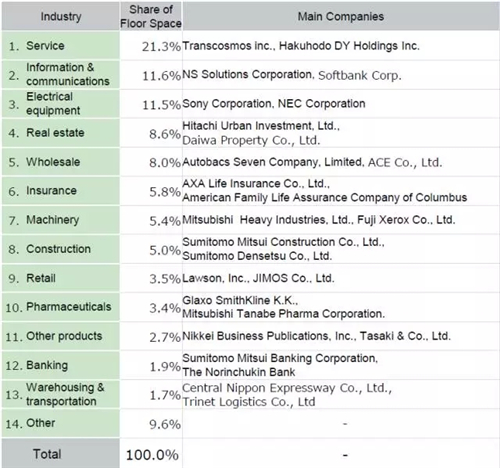Select the Information & communications cell
The image size is (500, 468).
pyautogui.click(x=61, y=74)
